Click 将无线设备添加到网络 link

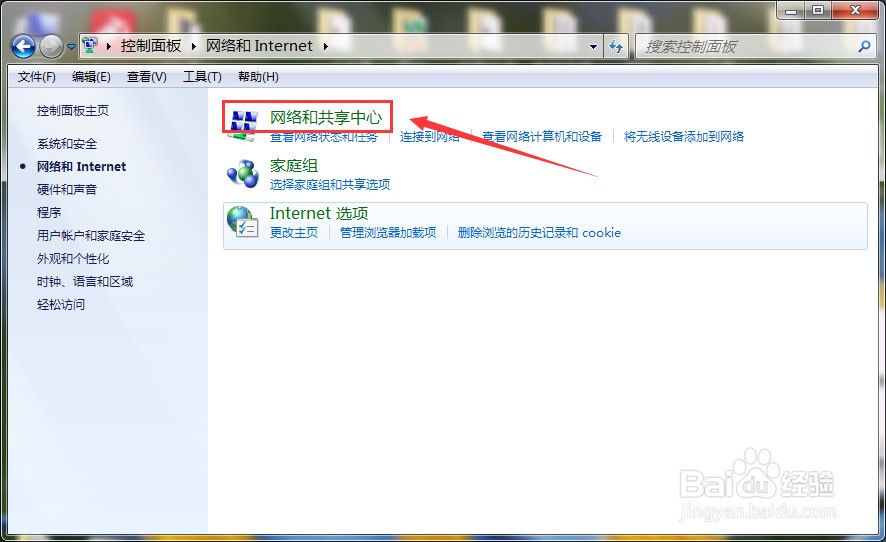[684, 136]
